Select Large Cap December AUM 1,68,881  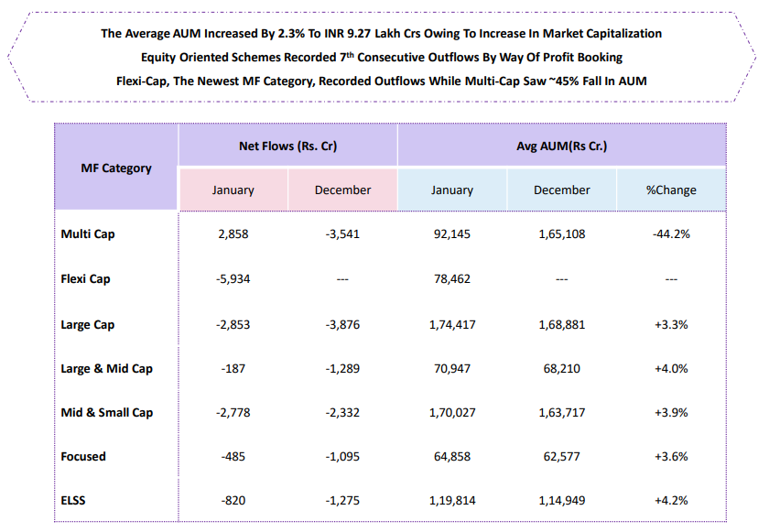tap(561, 324)
